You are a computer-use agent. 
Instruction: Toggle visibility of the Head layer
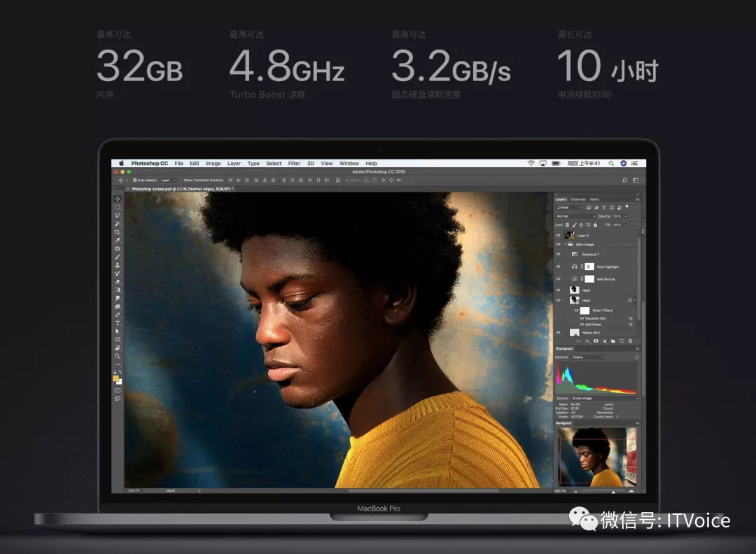[559, 290]
